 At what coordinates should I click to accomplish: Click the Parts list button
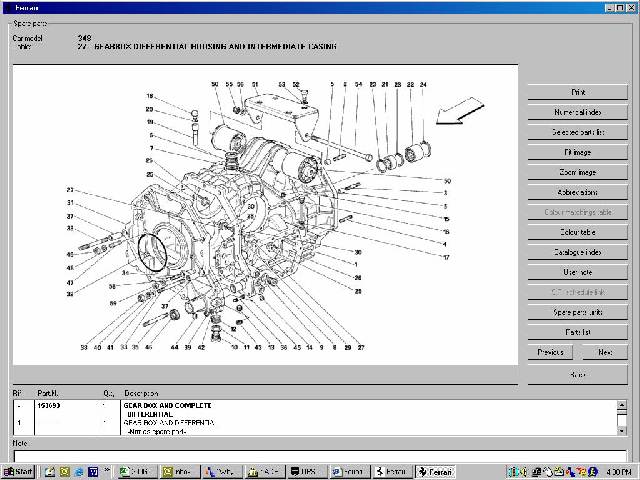tap(578, 332)
